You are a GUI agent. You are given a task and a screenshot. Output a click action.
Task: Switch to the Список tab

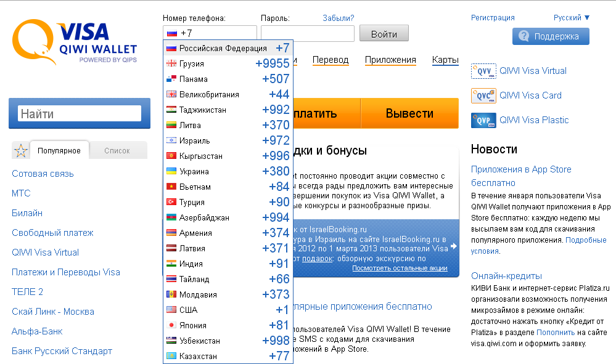[x=117, y=150]
